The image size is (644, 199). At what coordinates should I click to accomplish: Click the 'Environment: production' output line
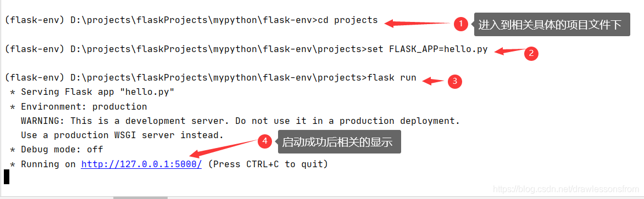click(x=79, y=107)
